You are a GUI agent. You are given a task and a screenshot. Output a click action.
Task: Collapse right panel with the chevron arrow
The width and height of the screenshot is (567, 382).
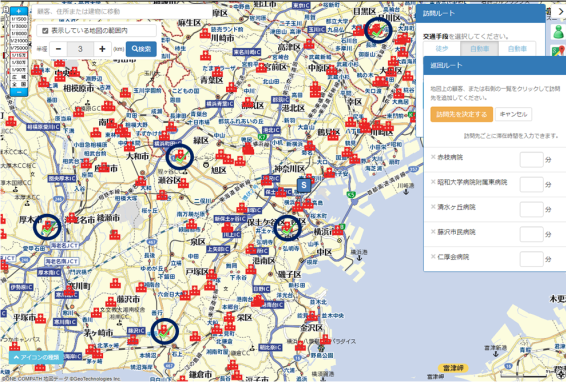561,12
